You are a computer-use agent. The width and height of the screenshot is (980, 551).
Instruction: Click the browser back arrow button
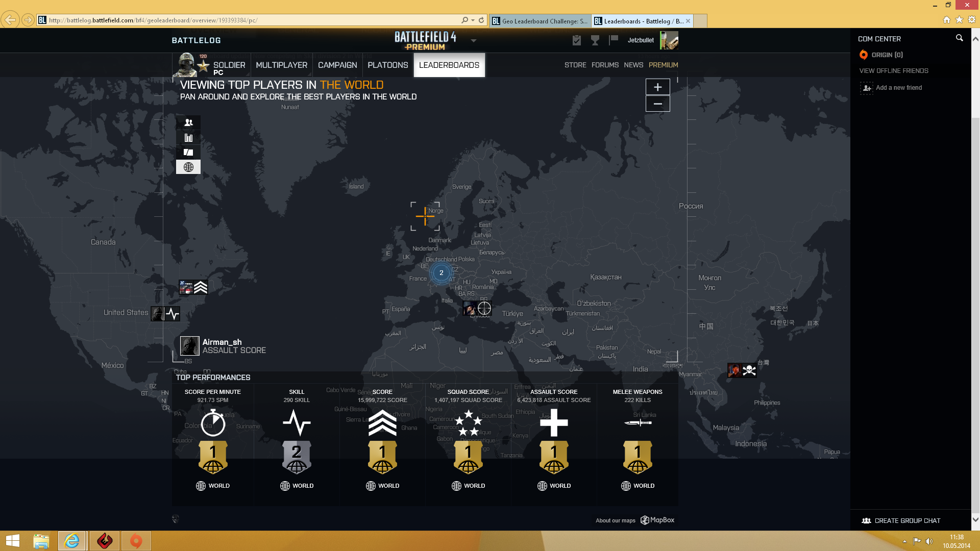click(10, 20)
